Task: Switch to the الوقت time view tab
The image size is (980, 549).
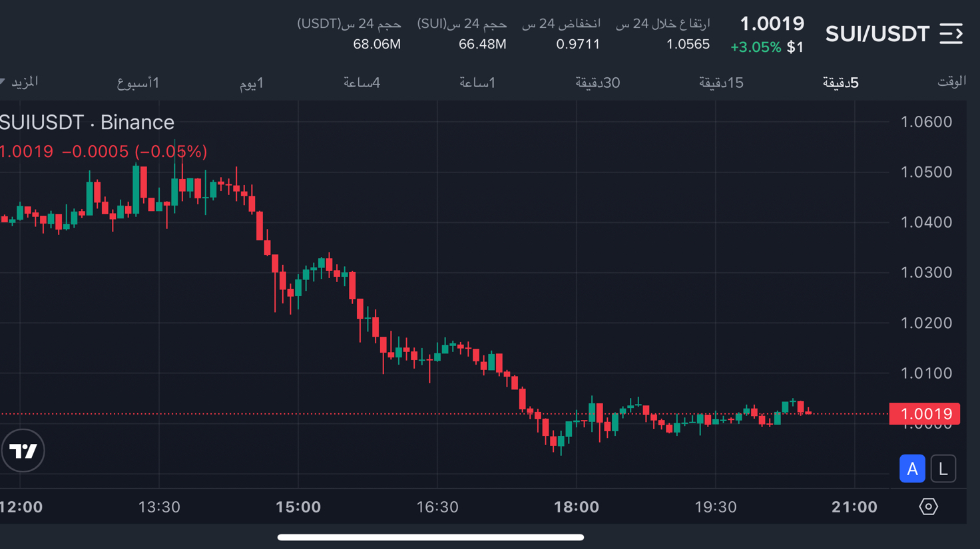Action: [951, 81]
